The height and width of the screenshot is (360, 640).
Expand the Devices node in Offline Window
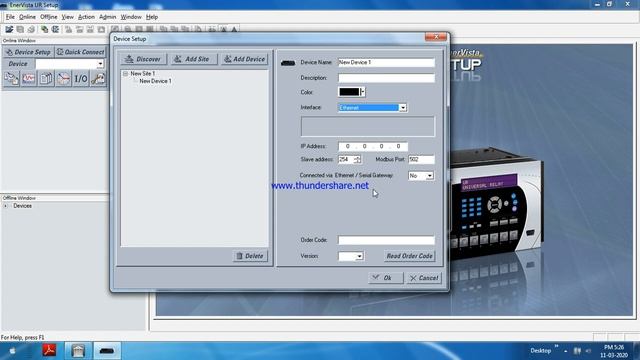(x=5, y=206)
